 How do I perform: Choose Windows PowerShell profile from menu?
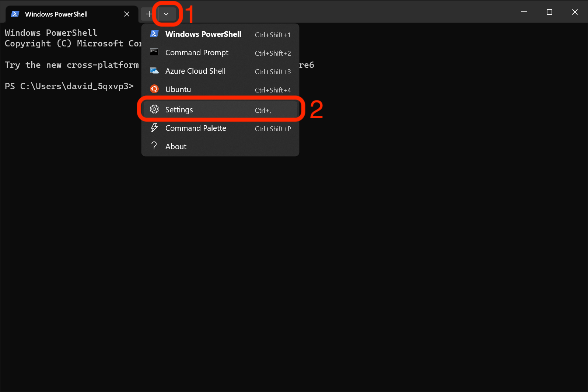click(203, 34)
